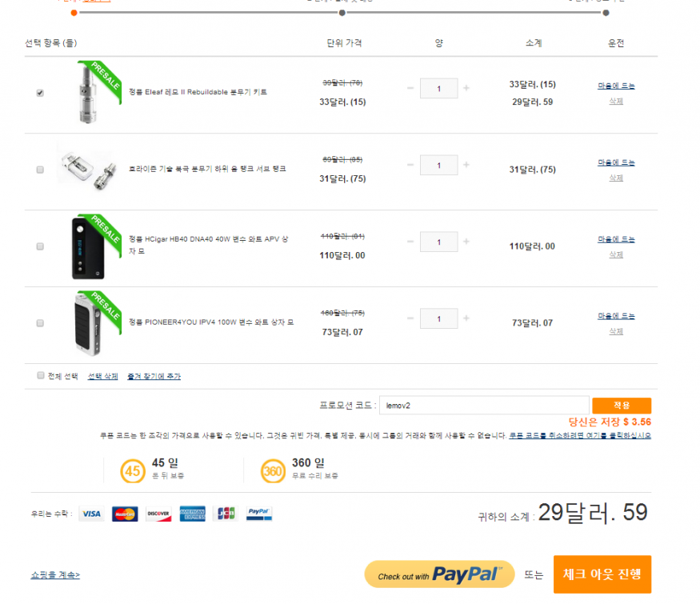This screenshot has width=700, height=604.
Task: Click the orange coupon apply button
Action: pyautogui.click(x=622, y=406)
